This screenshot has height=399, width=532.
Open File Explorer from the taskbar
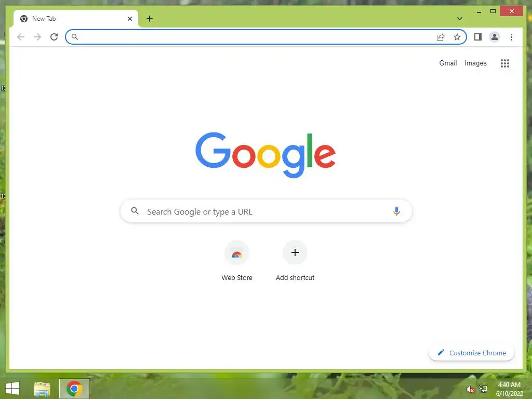click(x=42, y=389)
